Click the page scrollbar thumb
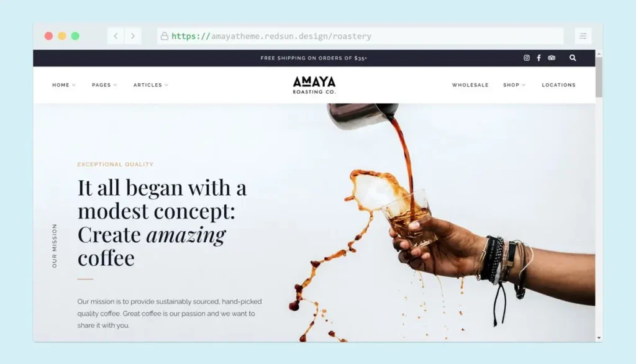Viewport: 636px width, 364px height. point(599,76)
